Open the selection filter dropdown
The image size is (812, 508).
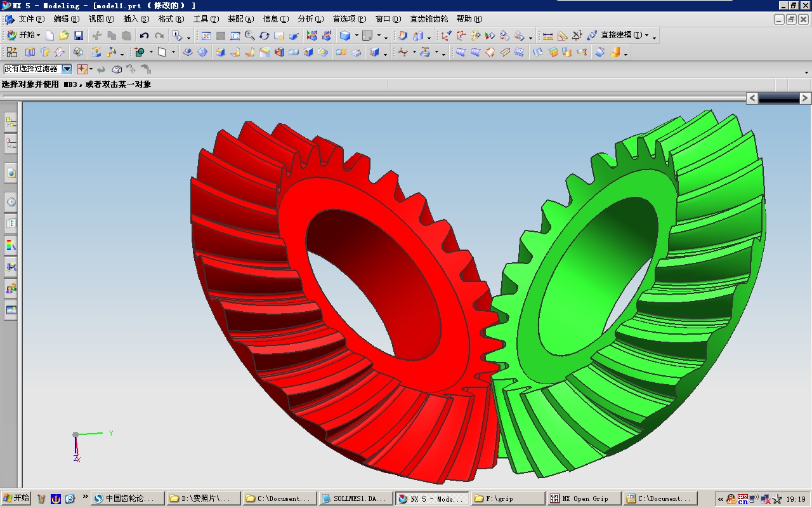(67, 69)
